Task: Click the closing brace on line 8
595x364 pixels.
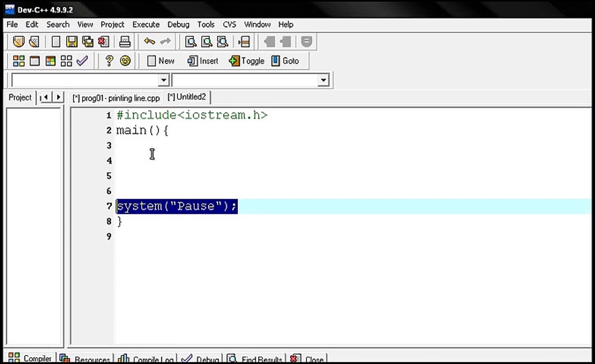Action: coord(120,221)
